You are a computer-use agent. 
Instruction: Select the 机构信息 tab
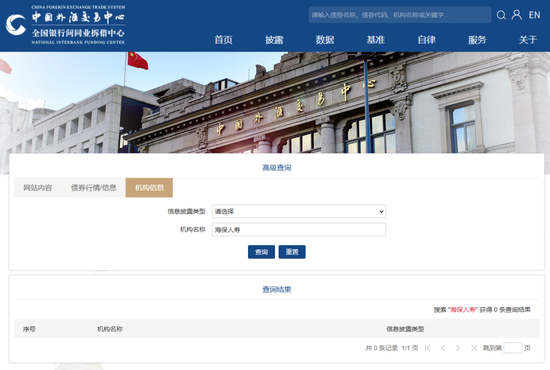(x=149, y=188)
